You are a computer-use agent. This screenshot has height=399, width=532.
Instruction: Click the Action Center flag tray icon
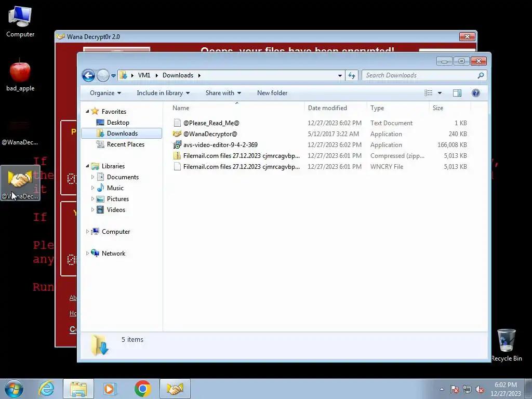[x=454, y=390]
